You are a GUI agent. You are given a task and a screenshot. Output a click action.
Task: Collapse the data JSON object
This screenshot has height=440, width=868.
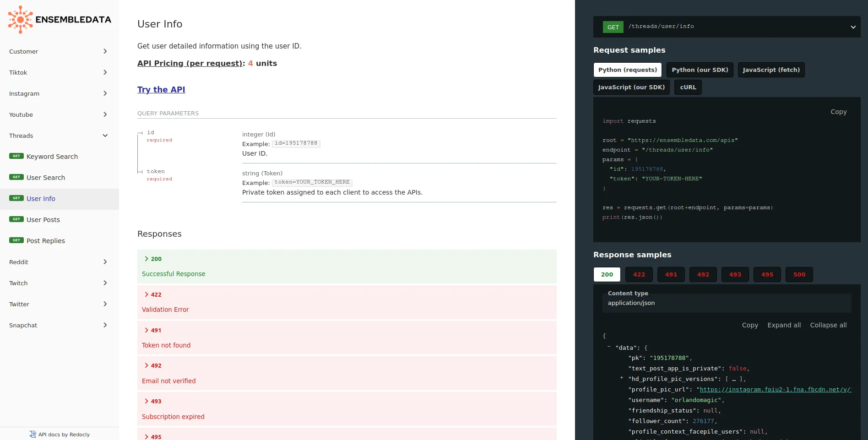(609, 347)
